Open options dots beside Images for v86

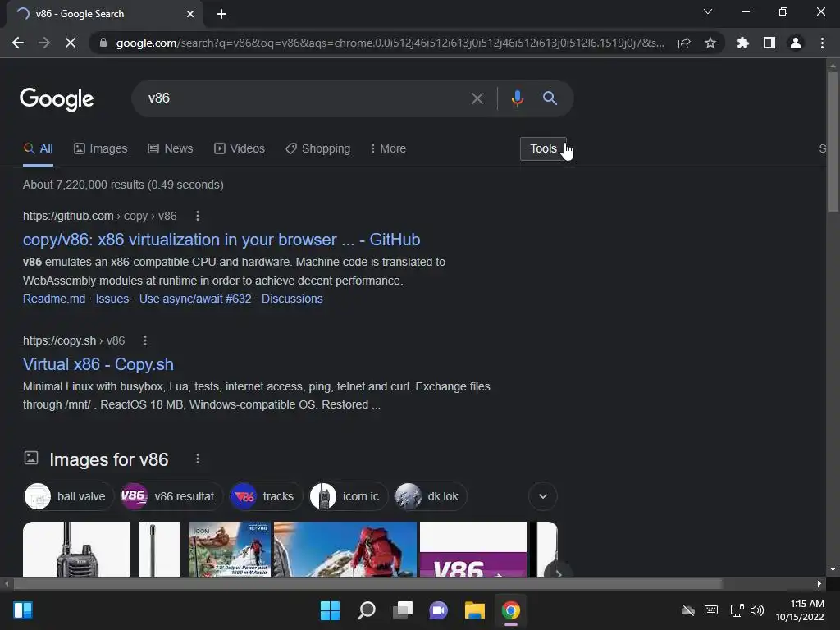click(198, 459)
